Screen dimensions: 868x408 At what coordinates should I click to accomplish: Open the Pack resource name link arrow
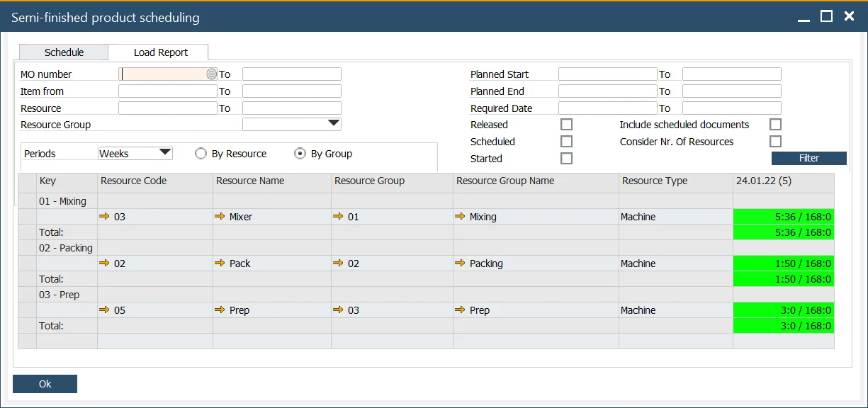point(220,263)
